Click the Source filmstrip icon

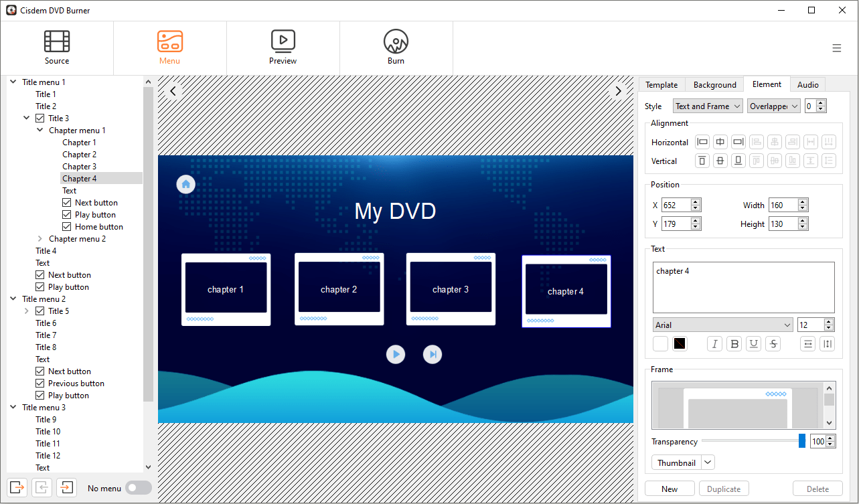point(57,41)
